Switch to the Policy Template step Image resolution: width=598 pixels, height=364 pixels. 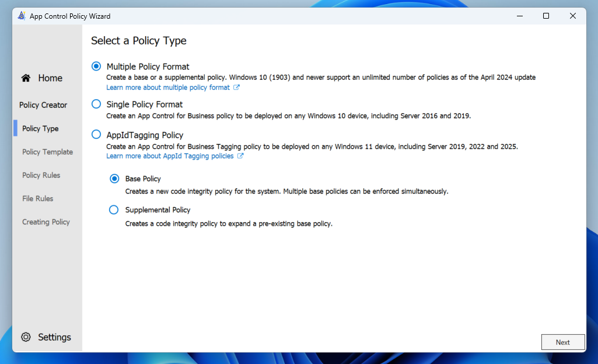coord(47,152)
